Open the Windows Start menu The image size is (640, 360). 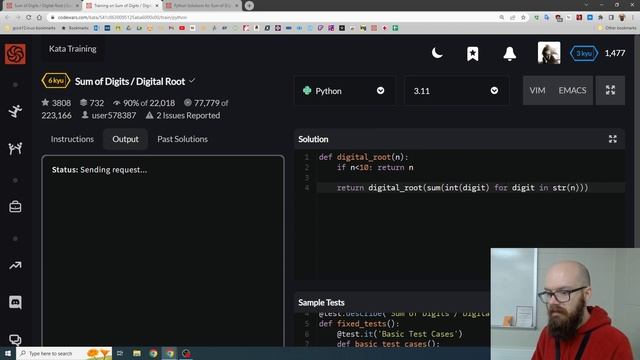pyautogui.click(x=7, y=353)
